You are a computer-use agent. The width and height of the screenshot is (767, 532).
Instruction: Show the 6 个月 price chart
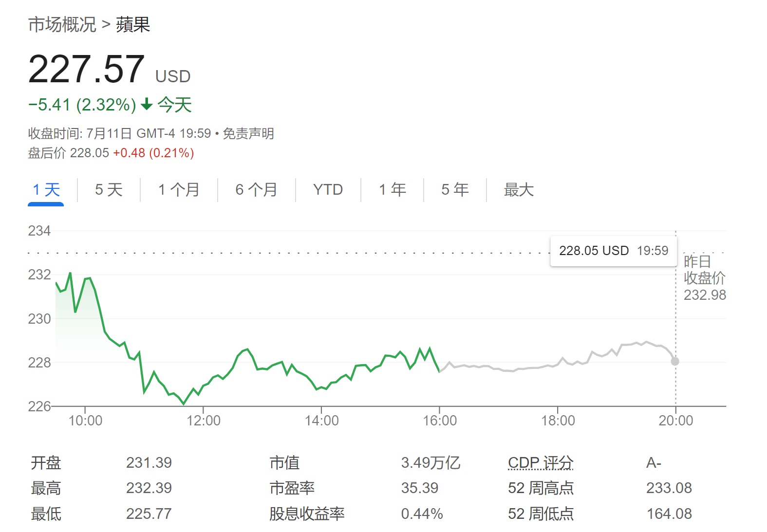point(256,190)
